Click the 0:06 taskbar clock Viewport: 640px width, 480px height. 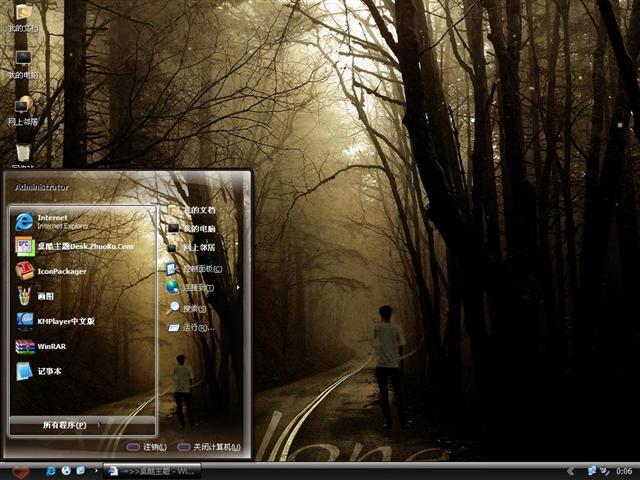tap(624, 471)
